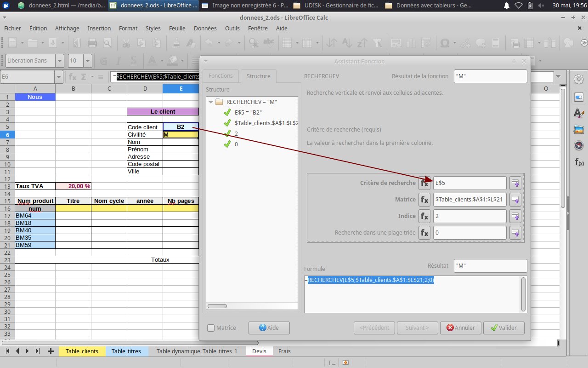Collapse the RECHERCHEV structure tree node

[x=211, y=102]
